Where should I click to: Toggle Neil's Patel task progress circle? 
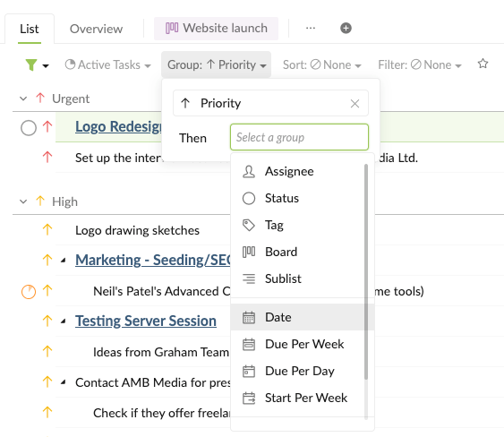coord(29,292)
